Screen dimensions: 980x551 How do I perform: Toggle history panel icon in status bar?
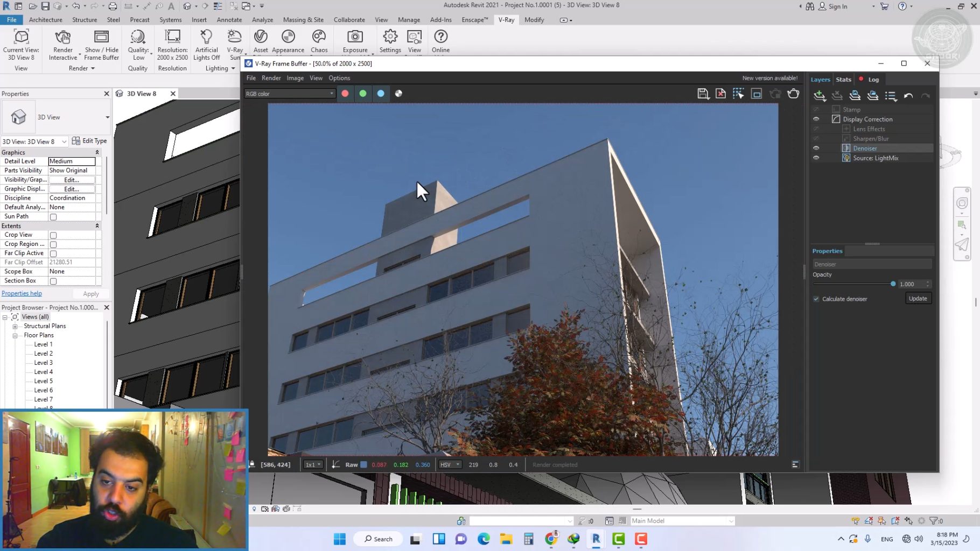795,464
